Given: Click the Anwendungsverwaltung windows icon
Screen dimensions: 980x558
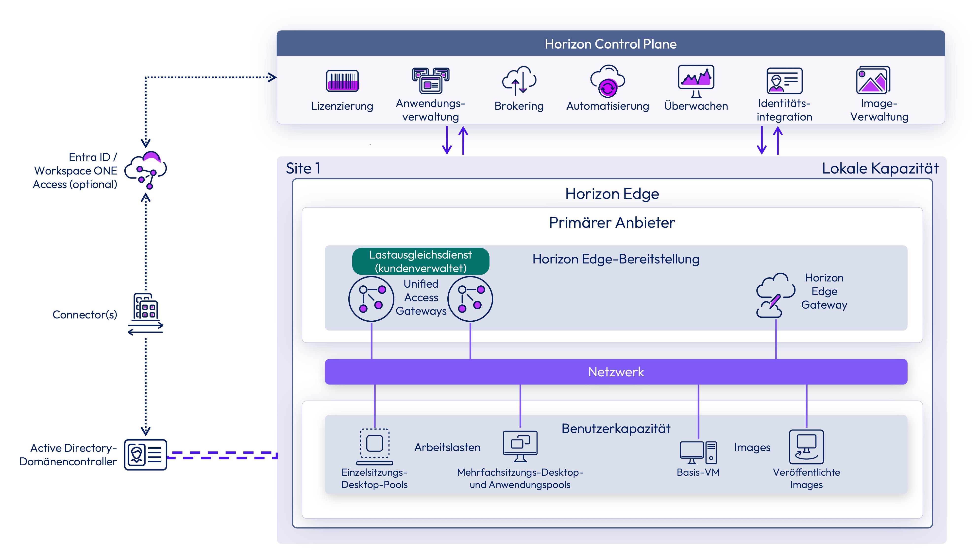Looking at the screenshot, I should [430, 81].
